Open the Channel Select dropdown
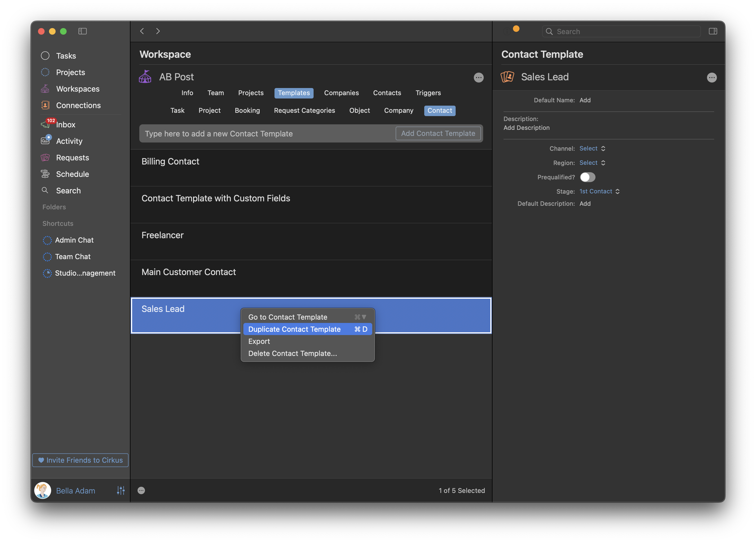This screenshot has width=756, height=543. click(x=592, y=149)
